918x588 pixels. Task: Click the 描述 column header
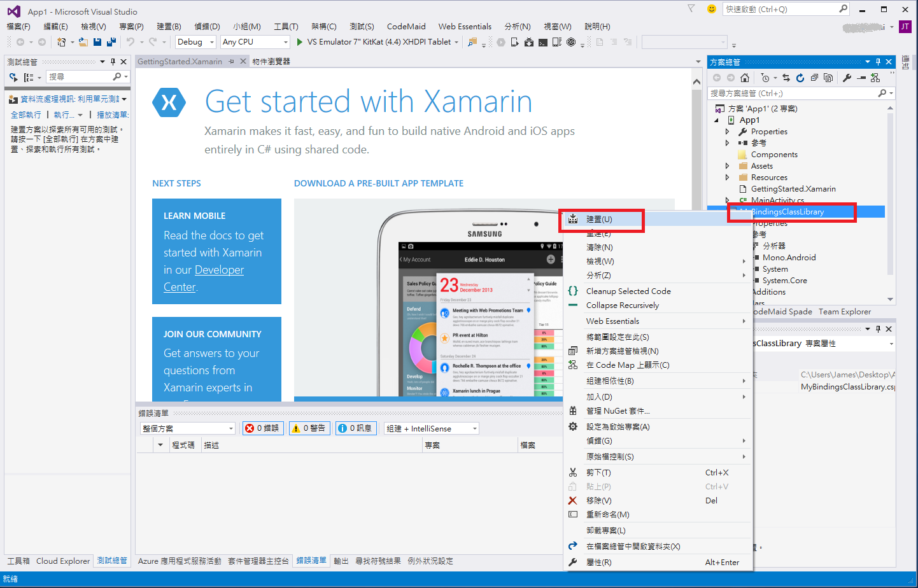pos(312,445)
